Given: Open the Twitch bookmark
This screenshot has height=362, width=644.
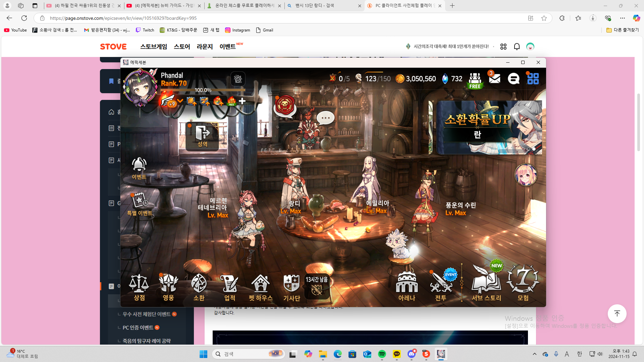Looking at the screenshot, I should point(145,30).
